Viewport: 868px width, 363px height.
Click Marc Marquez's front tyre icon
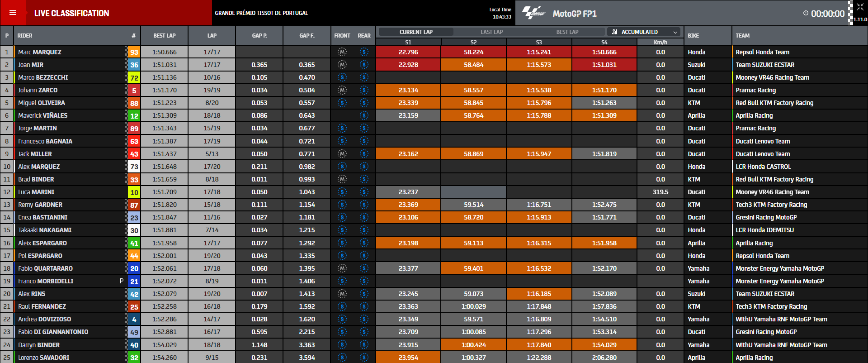tap(342, 52)
